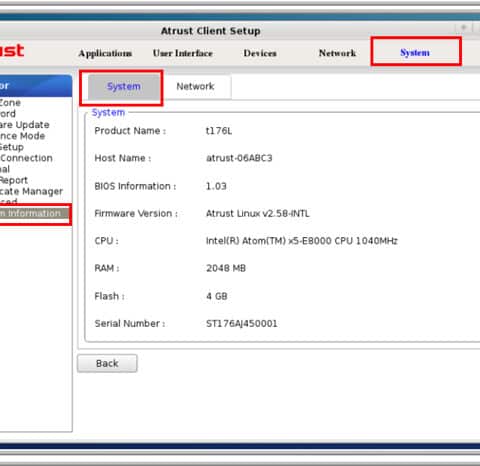The width and height of the screenshot is (480, 466).
Task: Select the Setup entry in sidebar
Action: (x=12, y=147)
